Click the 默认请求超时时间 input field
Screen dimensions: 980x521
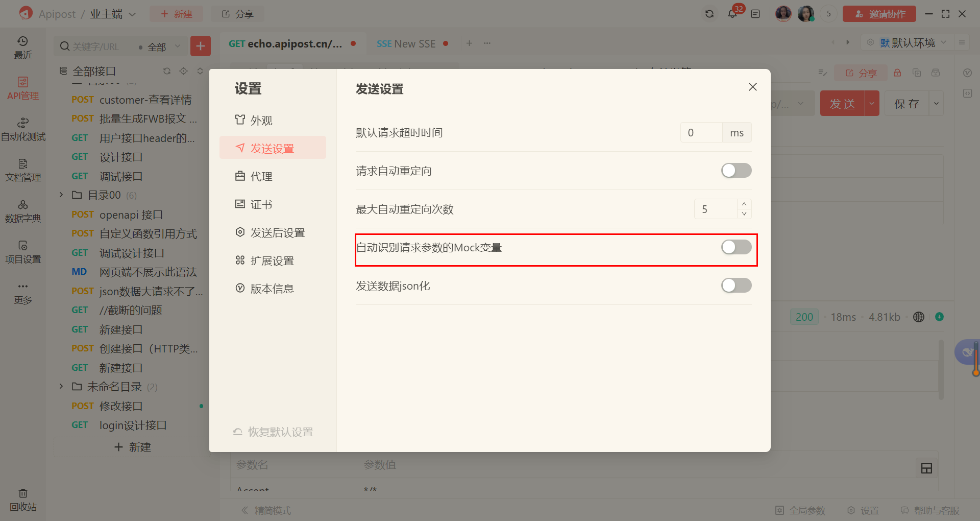701,133
